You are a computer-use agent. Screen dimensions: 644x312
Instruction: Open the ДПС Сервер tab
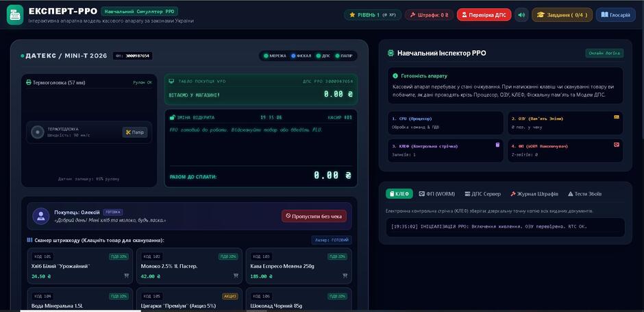click(x=482, y=193)
